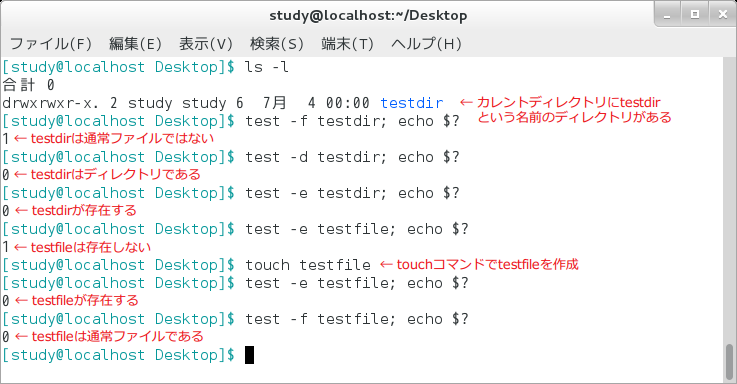Open the ヘルプ(H) menu
This screenshot has width=737, height=384.
click(426, 44)
